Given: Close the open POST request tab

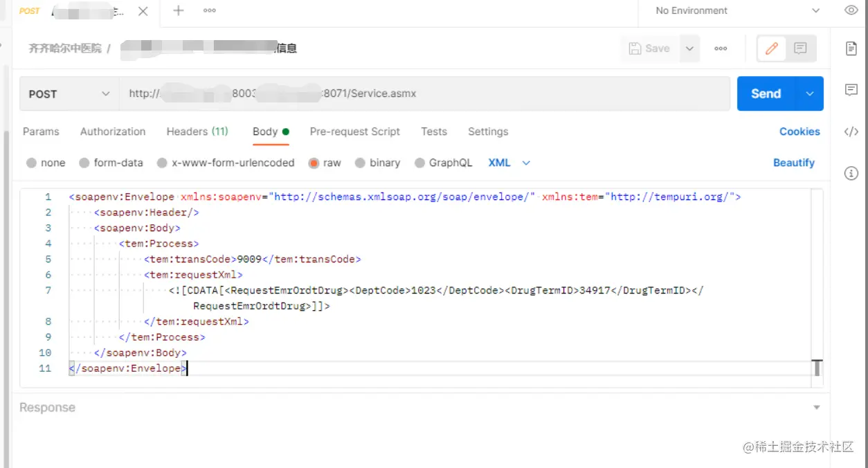Looking at the screenshot, I should pyautogui.click(x=143, y=11).
